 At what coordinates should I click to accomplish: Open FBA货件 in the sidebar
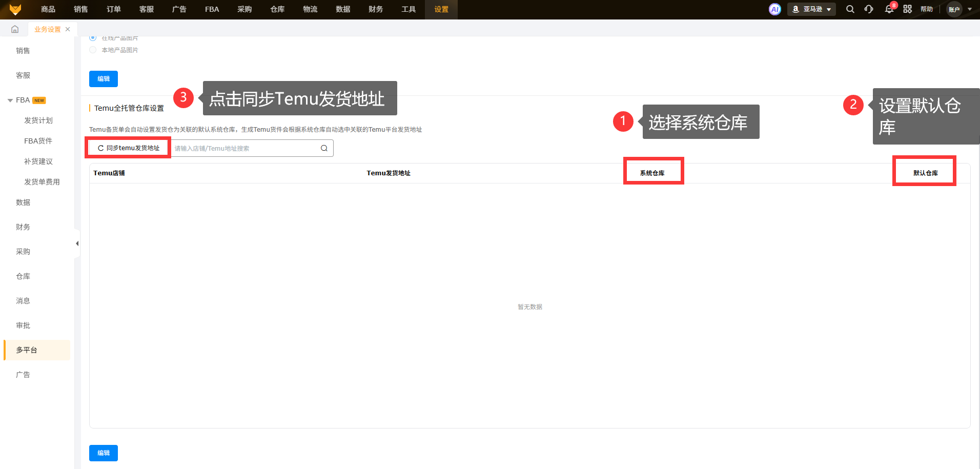point(38,141)
